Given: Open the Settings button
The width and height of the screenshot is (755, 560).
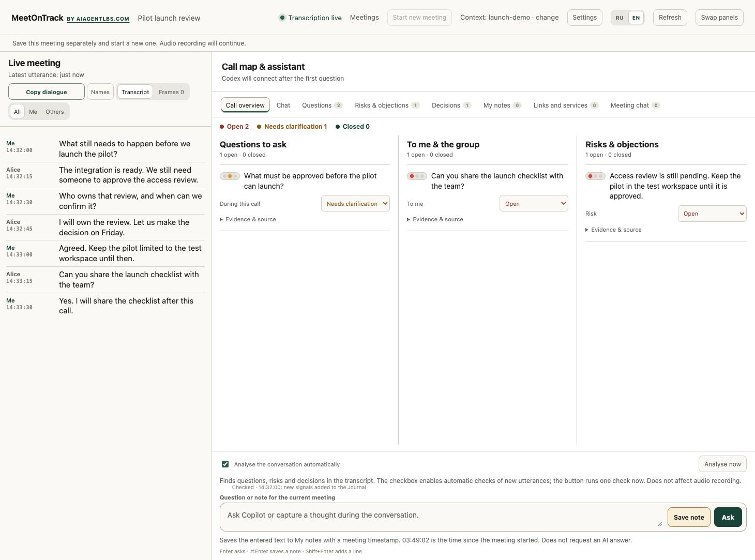Looking at the screenshot, I should tap(585, 18).
